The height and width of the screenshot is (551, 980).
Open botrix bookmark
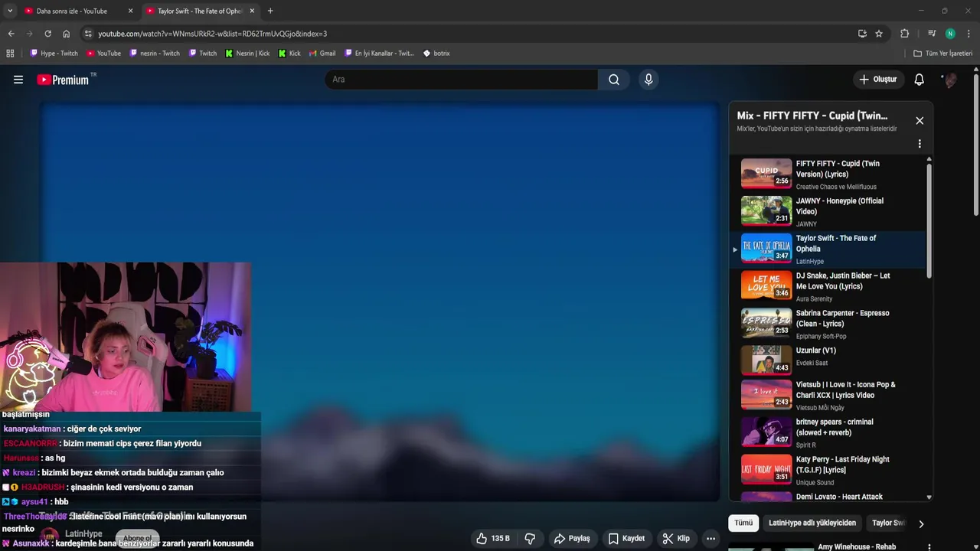(x=436, y=54)
